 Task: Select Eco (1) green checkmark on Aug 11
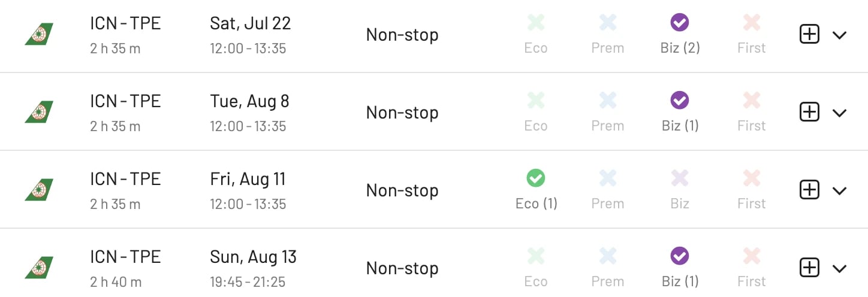[x=535, y=178]
